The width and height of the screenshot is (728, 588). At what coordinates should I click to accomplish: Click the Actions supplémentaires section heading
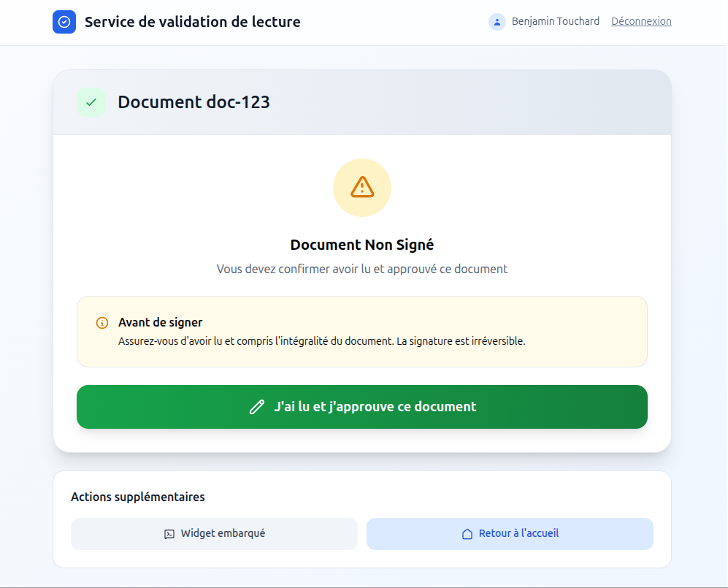(x=138, y=497)
